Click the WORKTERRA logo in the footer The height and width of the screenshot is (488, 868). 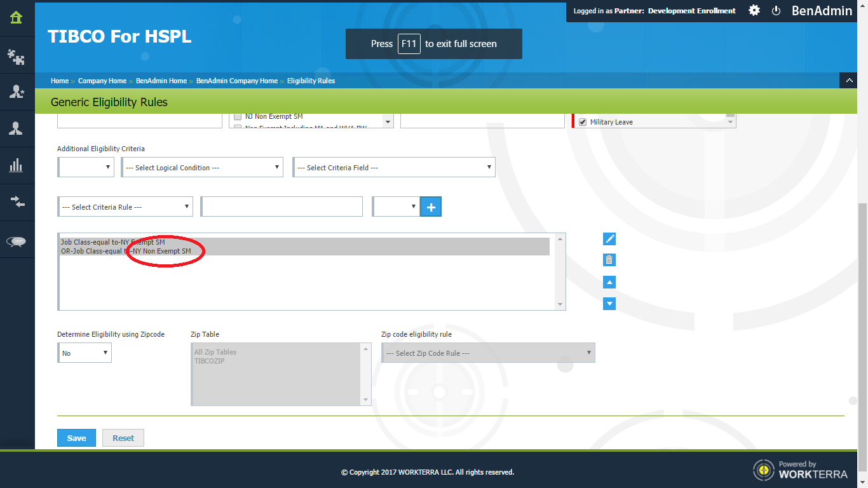coord(800,470)
